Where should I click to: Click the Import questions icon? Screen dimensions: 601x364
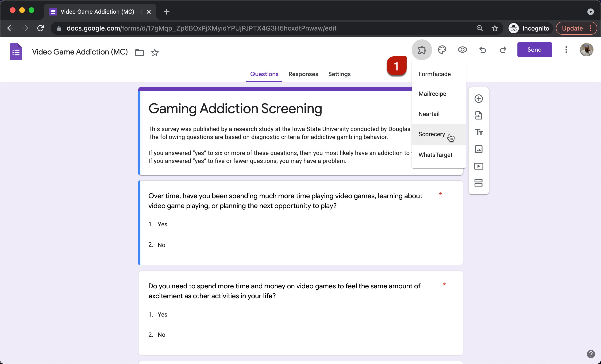(x=478, y=115)
